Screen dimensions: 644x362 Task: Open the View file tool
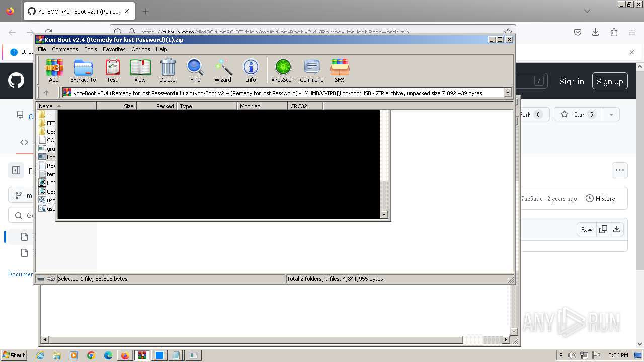pos(140,70)
